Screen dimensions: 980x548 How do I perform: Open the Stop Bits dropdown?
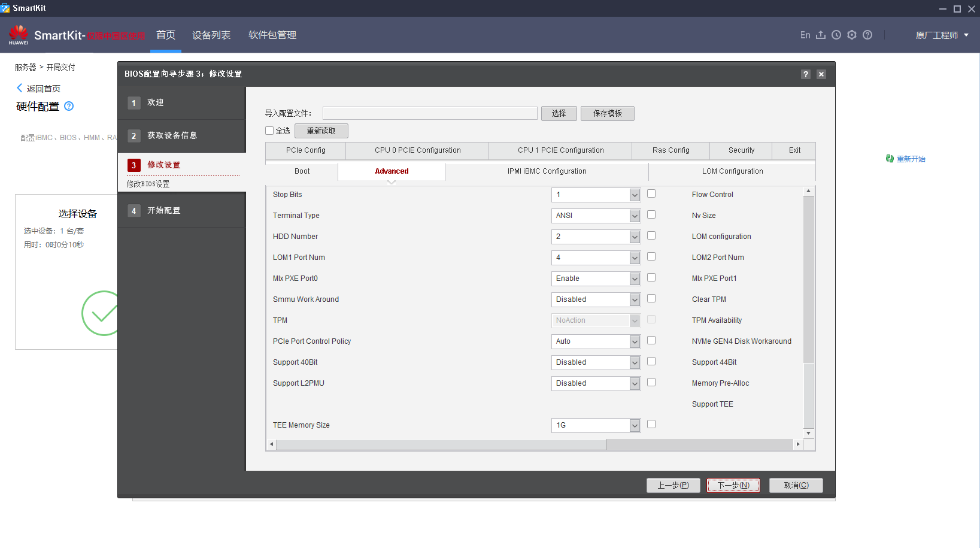point(596,195)
